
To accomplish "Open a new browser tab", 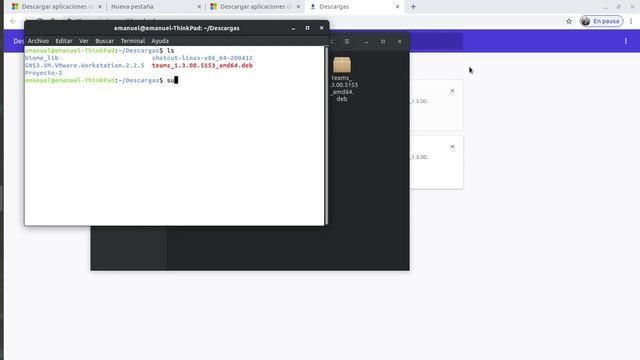I will (x=413, y=7).
